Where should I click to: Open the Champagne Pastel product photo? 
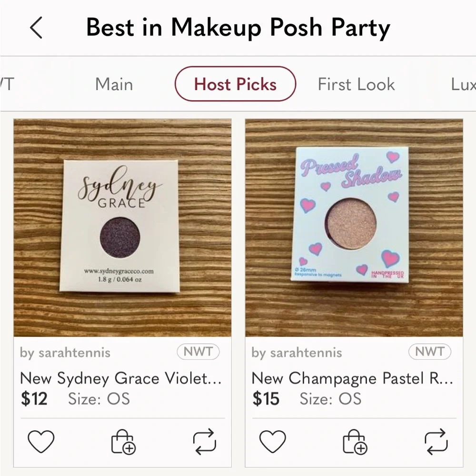(354, 228)
